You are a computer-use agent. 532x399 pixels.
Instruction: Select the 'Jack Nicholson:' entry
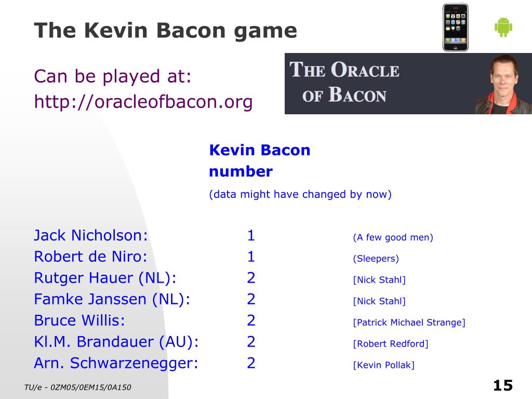click(x=91, y=235)
